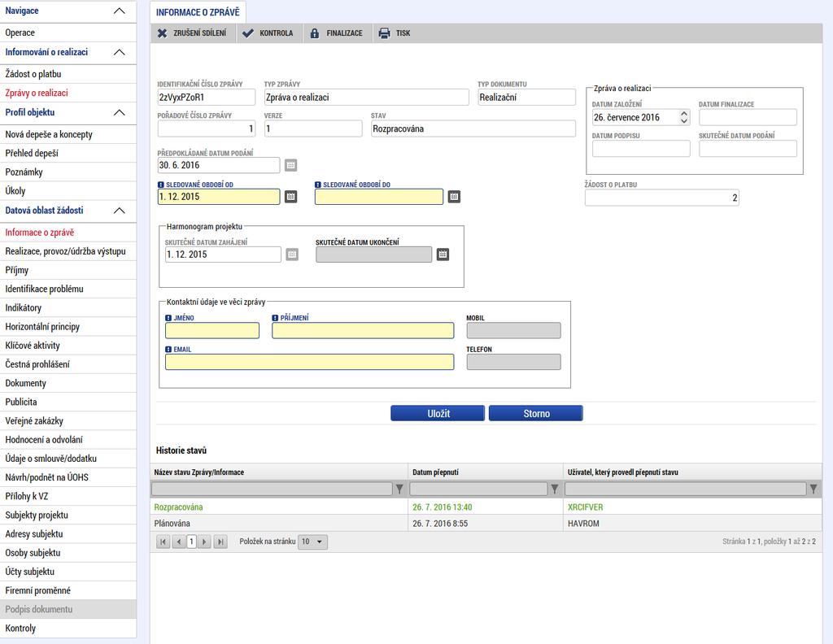Click the Zrušení sdílení cross icon
This screenshot has height=644, width=833.
162,33
